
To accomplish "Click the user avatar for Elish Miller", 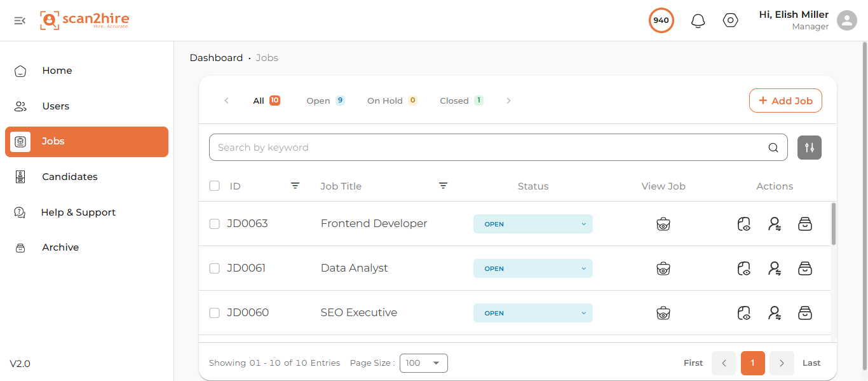I will [x=847, y=20].
